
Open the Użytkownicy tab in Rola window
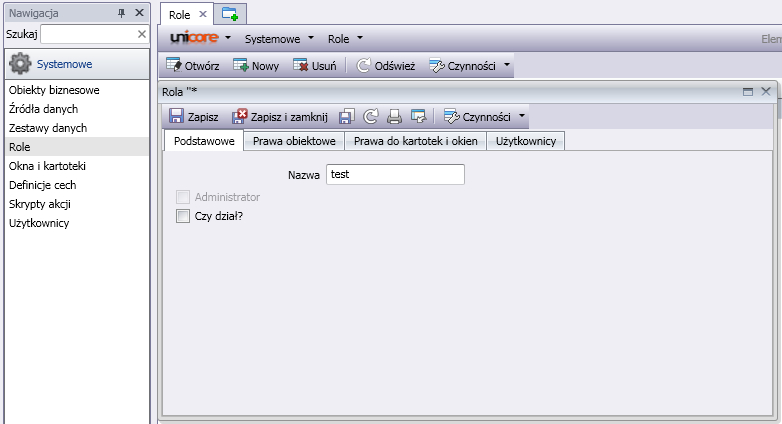[527, 141]
